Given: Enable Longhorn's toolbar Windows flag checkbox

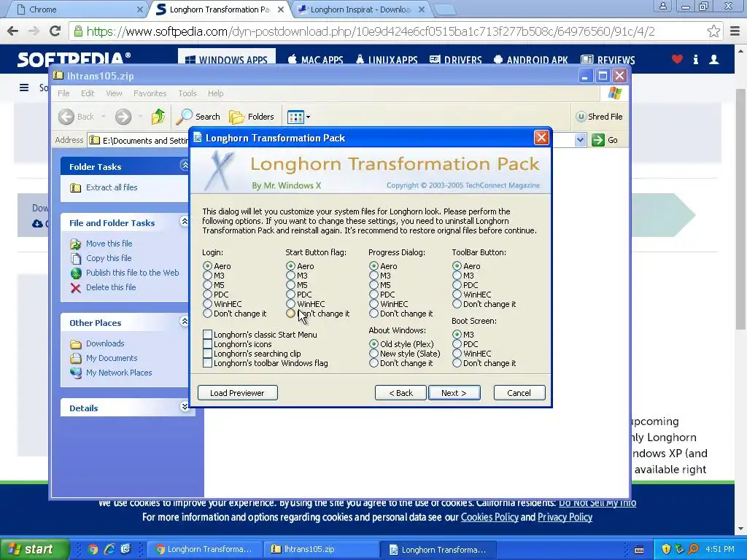Looking at the screenshot, I should click(207, 363).
